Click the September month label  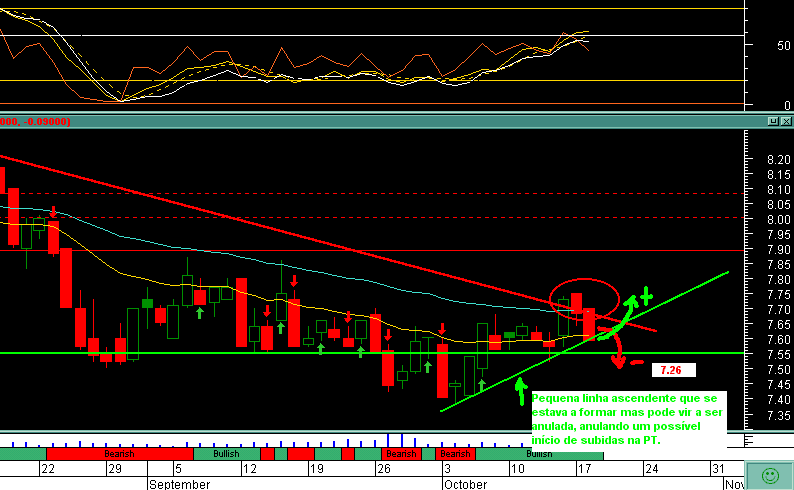click(x=180, y=484)
